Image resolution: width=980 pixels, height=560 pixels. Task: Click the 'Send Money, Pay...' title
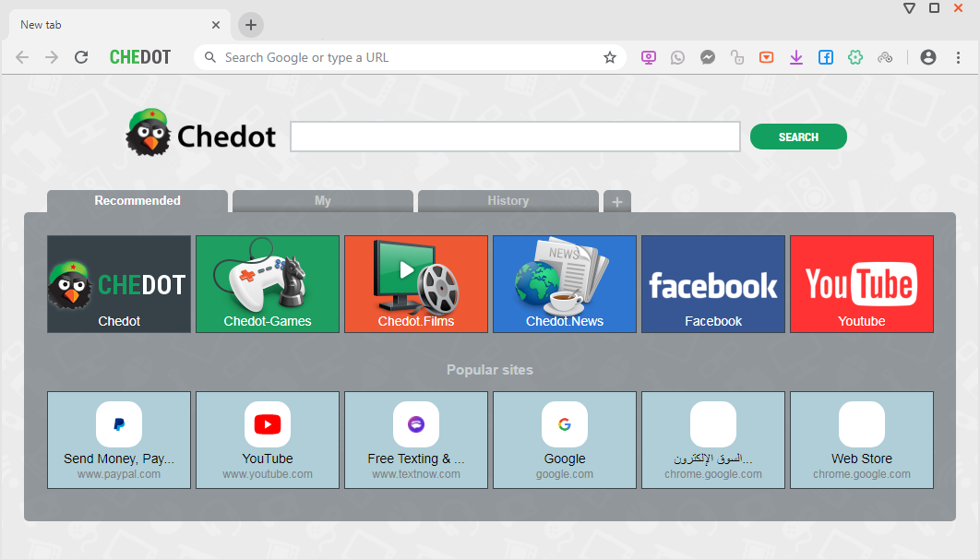pyautogui.click(x=119, y=459)
